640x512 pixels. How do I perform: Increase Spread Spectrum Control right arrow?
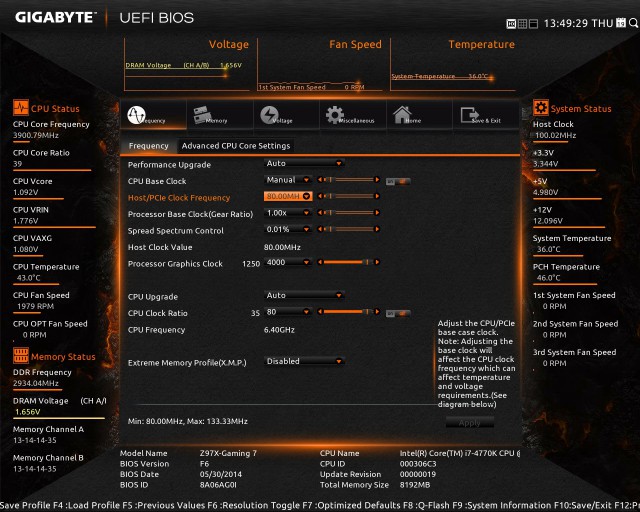[377, 229]
